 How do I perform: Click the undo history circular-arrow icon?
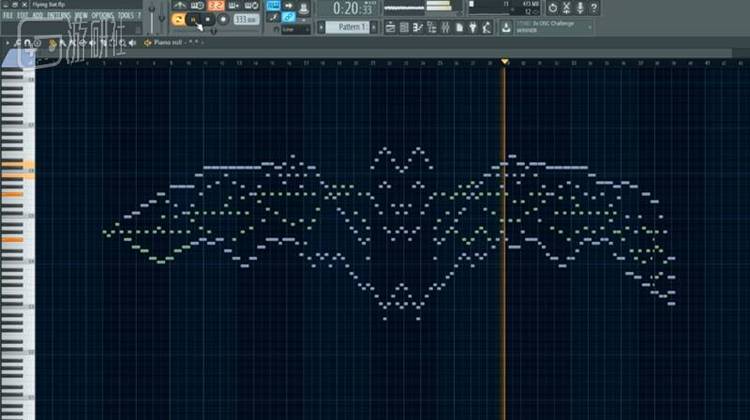coord(554,8)
